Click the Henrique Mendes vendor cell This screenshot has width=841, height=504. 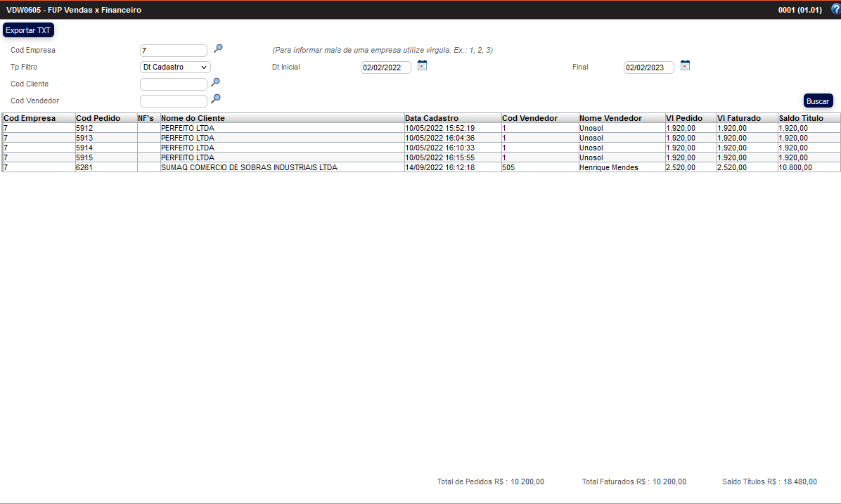(x=608, y=167)
